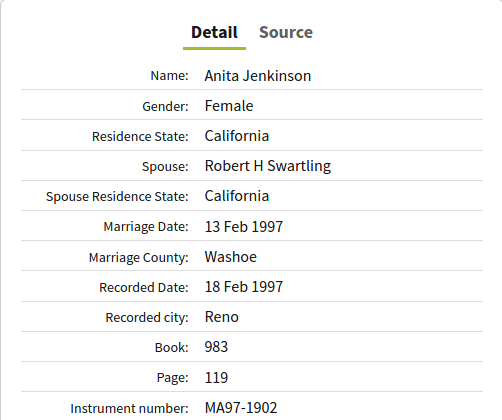
Task: Click the Recorded city label
Action: pyautogui.click(x=147, y=317)
